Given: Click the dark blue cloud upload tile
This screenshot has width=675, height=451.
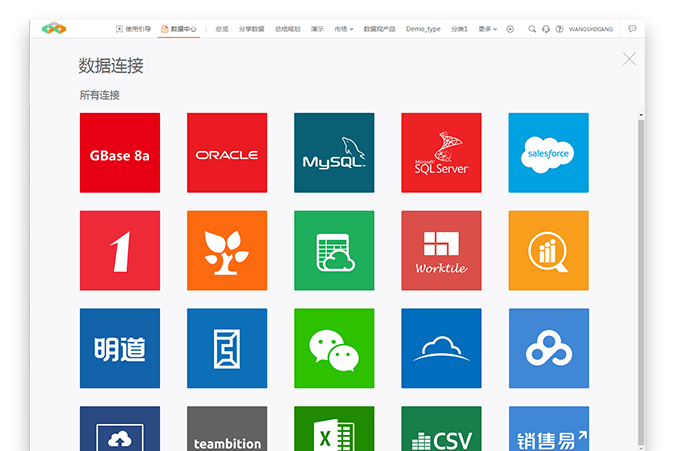Looking at the screenshot, I should click(120, 429).
